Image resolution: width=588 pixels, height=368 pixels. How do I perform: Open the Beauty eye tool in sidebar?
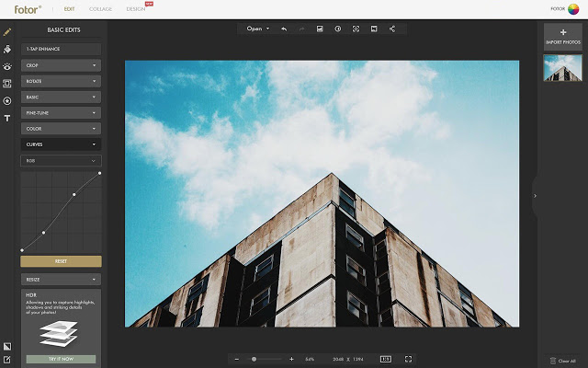pyautogui.click(x=7, y=66)
